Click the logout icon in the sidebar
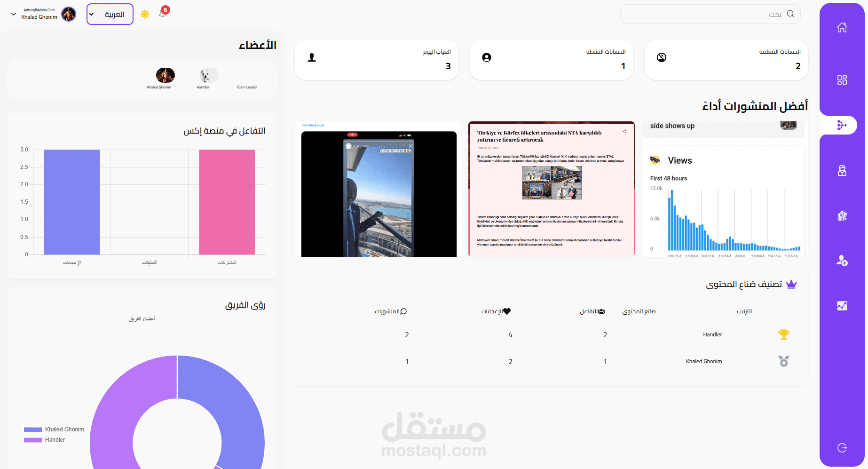Screen dimensions: 868x469 click(842, 448)
